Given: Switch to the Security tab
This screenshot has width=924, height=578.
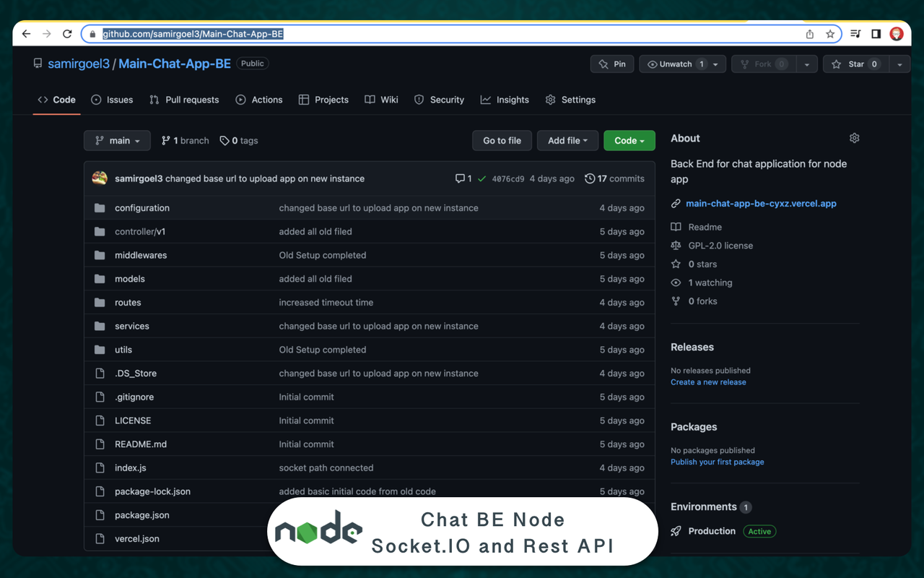Looking at the screenshot, I should tap(439, 100).
